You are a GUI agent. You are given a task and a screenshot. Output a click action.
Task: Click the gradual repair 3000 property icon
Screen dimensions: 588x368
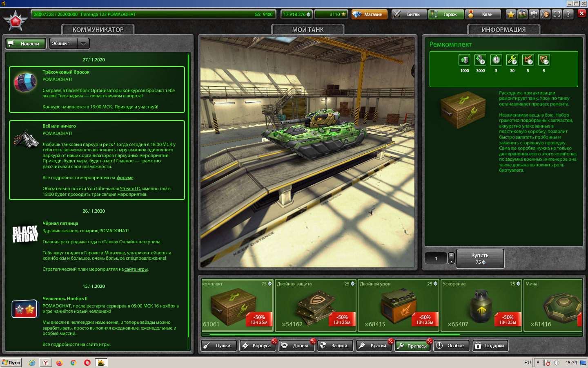coord(480,60)
